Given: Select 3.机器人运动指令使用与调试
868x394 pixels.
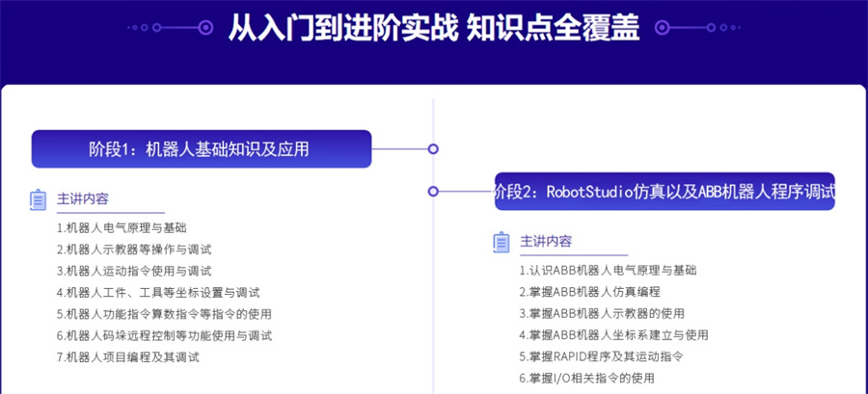Looking at the screenshot, I should tap(134, 271).
